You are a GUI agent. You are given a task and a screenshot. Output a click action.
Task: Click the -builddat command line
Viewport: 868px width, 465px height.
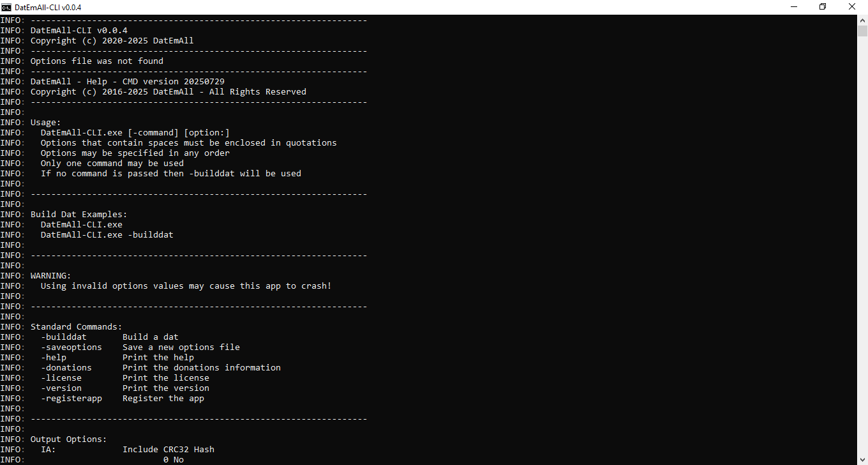tap(64, 337)
